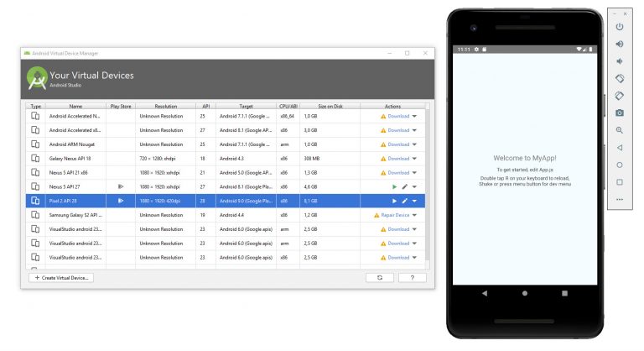Image resolution: width=644 pixels, height=351 pixels.
Task: Open the Galaxy Nexus API 18 actions dropdown
Action: tap(414, 158)
